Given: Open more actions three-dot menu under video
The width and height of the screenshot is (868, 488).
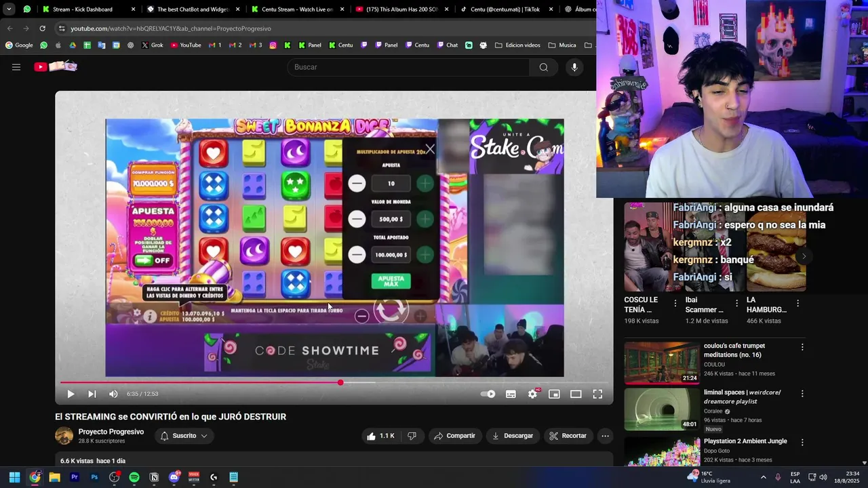Looking at the screenshot, I should coord(606,436).
